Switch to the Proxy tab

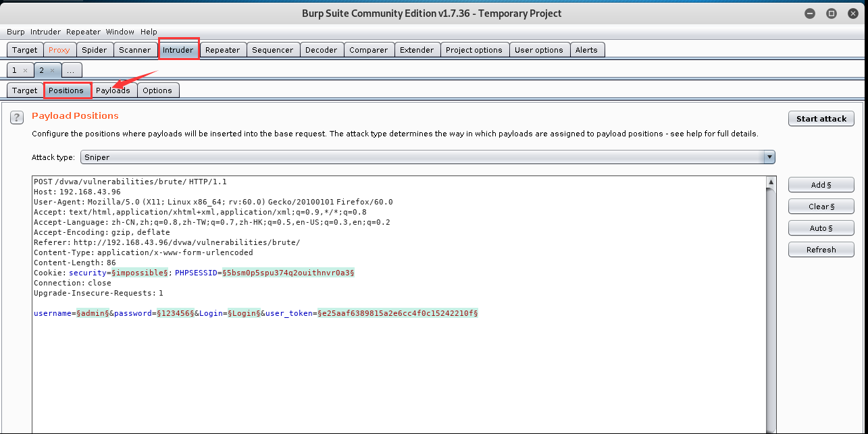59,50
